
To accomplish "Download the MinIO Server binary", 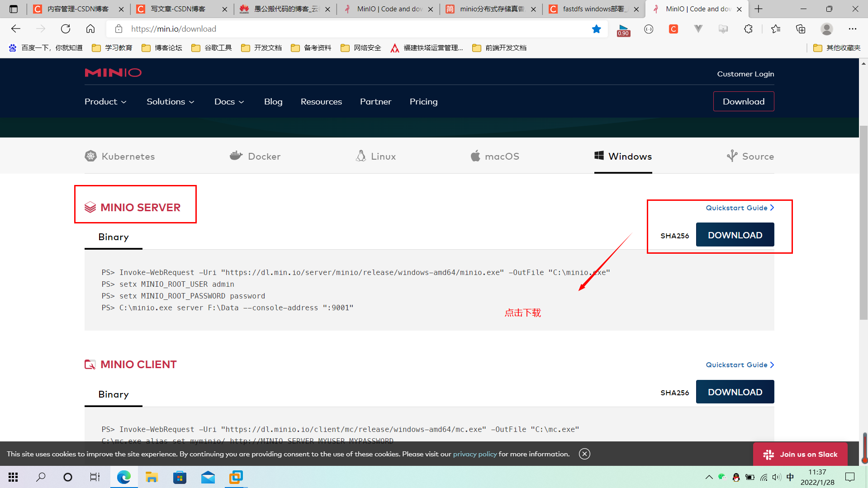I will tap(735, 235).
